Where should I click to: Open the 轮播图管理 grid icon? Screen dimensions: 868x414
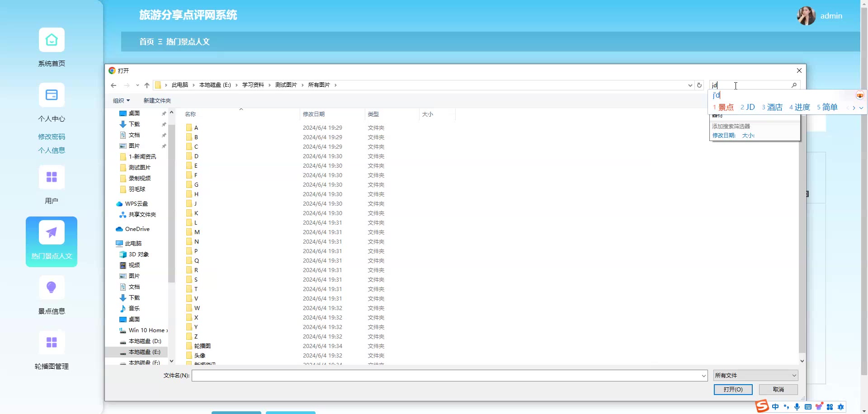52,343
